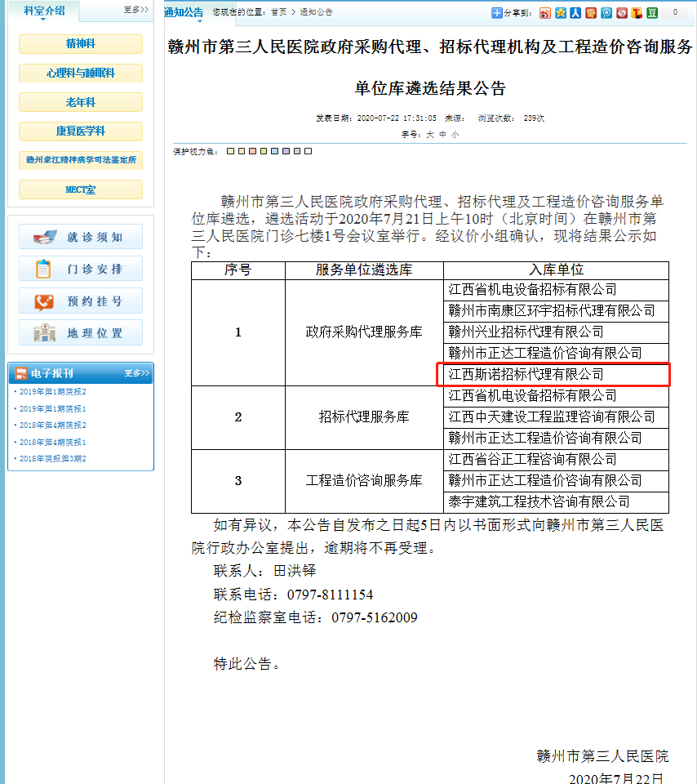
Task: Open the 心理科与睡眠科 department button
Action: click(81, 73)
